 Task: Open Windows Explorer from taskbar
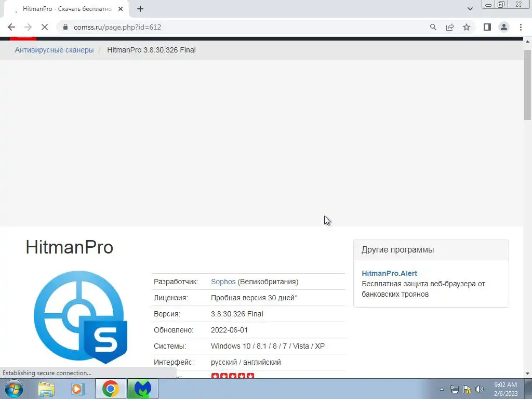[46, 389]
